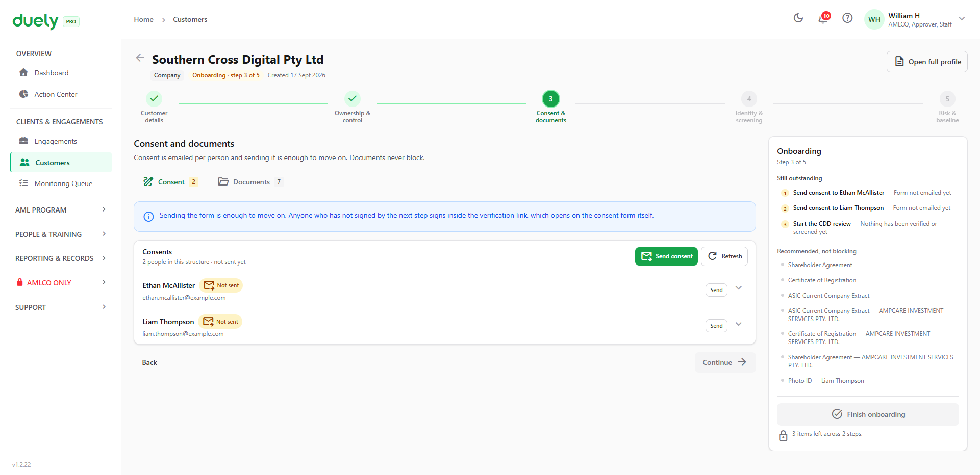Click the duely PRO logo
980x475 pixels.
[45, 21]
